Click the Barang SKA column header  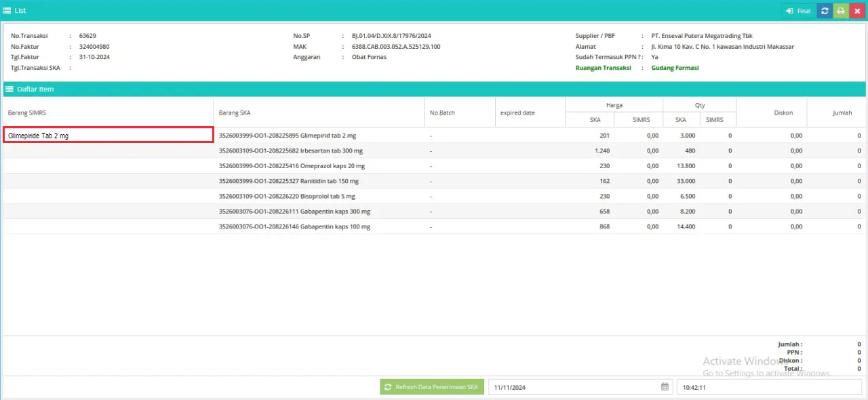[x=235, y=113]
